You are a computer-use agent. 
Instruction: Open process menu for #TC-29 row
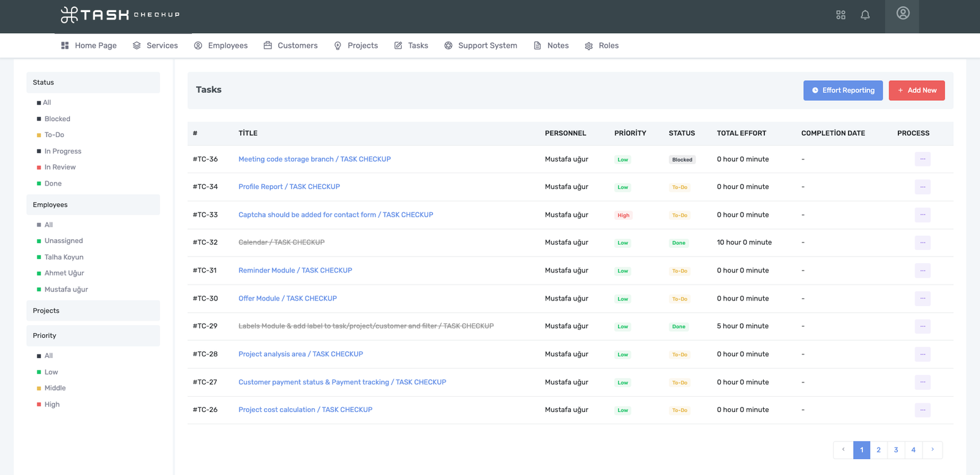click(922, 326)
